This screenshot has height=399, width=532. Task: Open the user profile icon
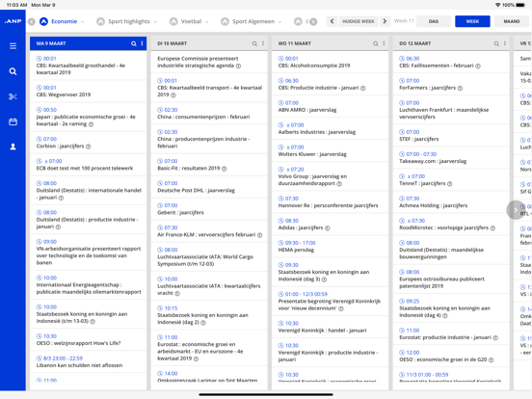[13, 146]
